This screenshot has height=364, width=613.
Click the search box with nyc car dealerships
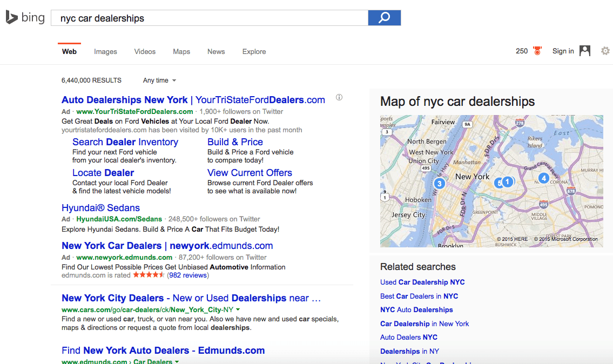pyautogui.click(x=210, y=18)
